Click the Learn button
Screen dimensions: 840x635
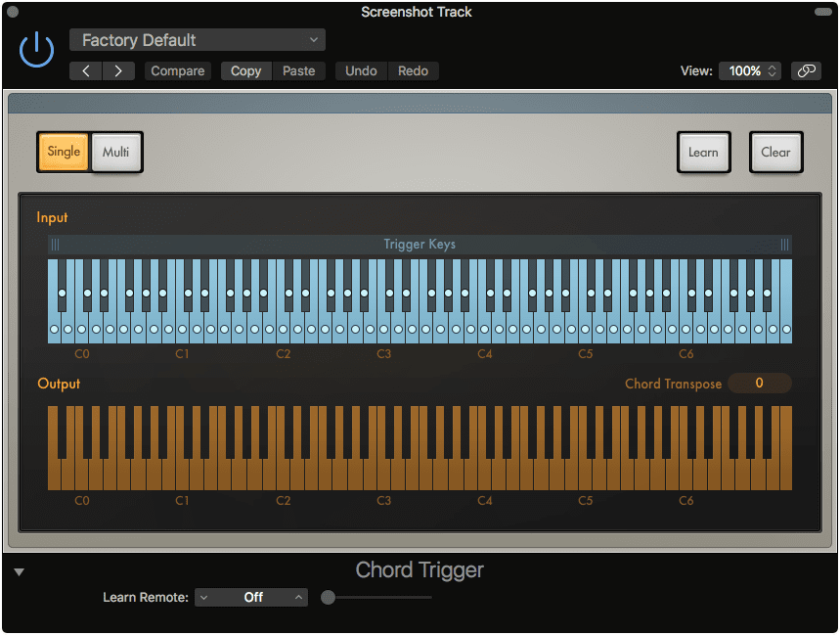tap(703, 152)
